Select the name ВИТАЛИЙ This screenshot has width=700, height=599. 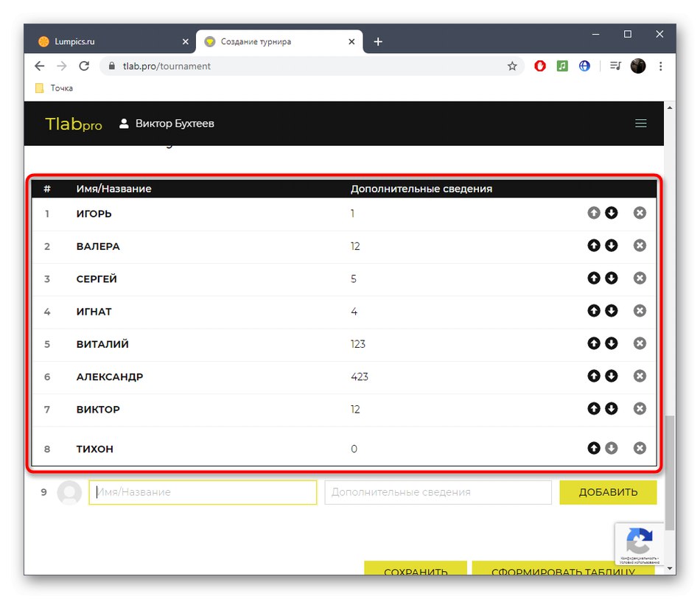pos(102,344)
